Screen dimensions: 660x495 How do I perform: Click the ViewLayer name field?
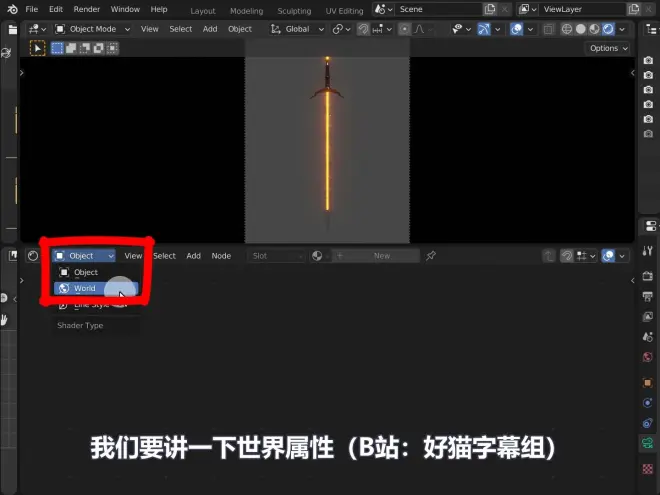pyautogui.click(x=583, y=9)
